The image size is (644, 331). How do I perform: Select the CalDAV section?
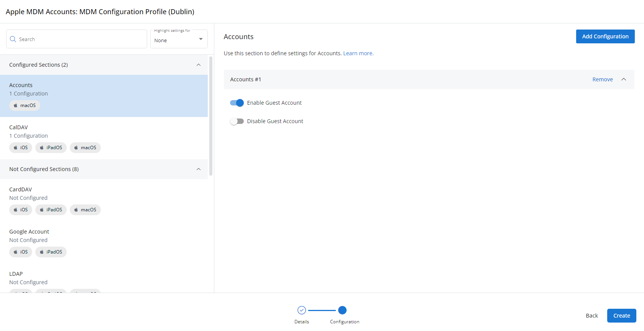(x=18, y=127)
